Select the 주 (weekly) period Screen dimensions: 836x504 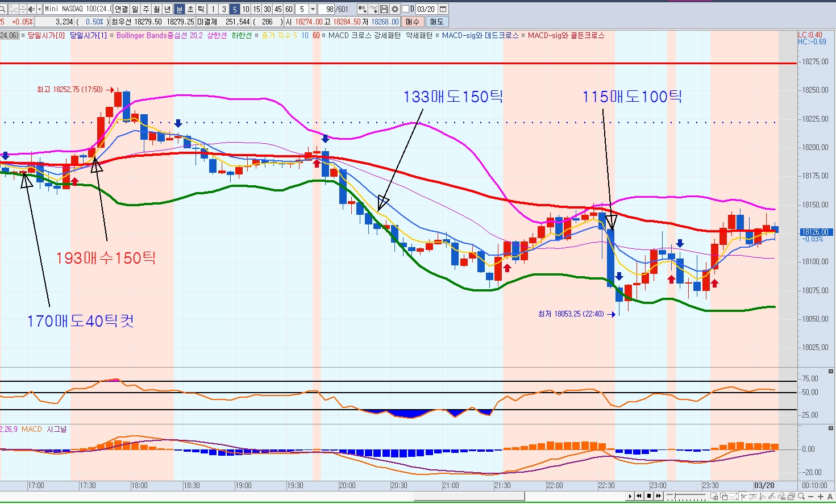146,9
